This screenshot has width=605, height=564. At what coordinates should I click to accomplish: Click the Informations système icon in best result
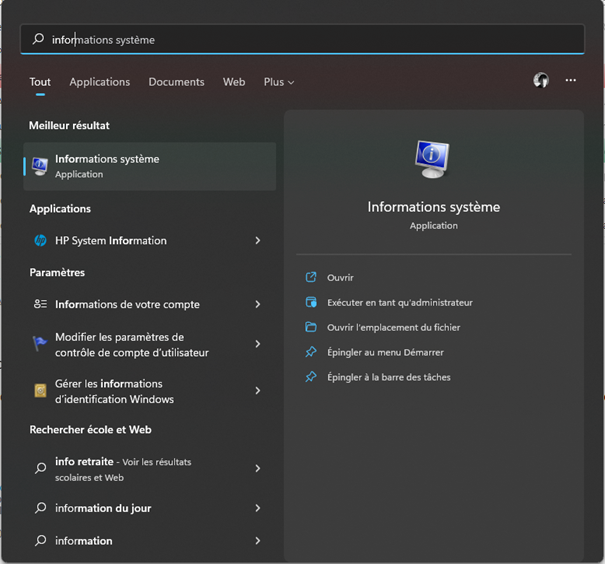(40, 167)
